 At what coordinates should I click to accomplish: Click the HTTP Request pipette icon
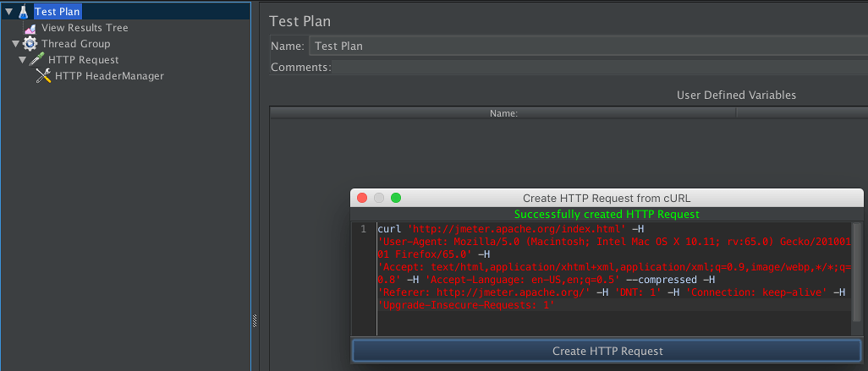click(37, 60)
